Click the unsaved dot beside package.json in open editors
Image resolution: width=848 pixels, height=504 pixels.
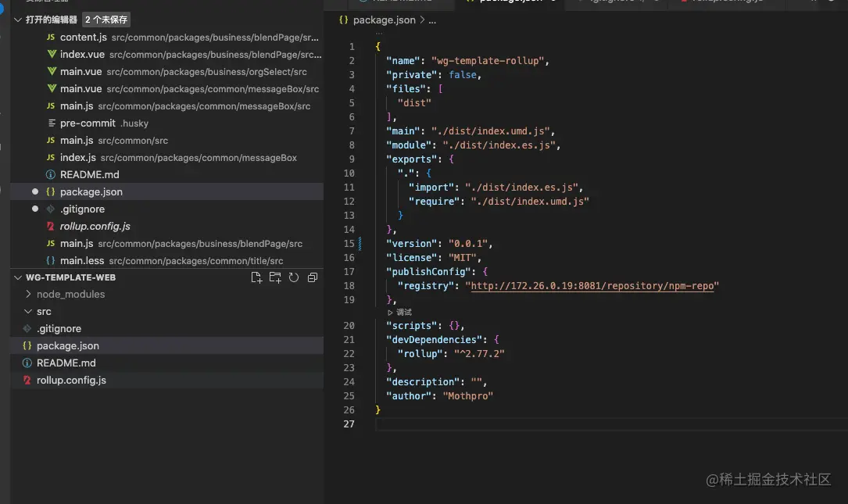point(35,191)
